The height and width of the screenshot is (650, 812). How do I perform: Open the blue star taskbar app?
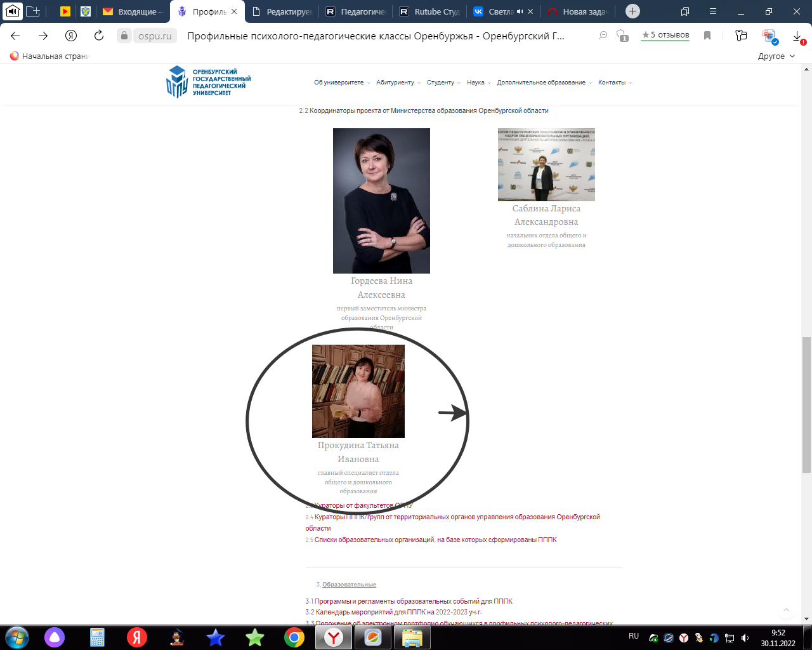[x=216, y=637]
